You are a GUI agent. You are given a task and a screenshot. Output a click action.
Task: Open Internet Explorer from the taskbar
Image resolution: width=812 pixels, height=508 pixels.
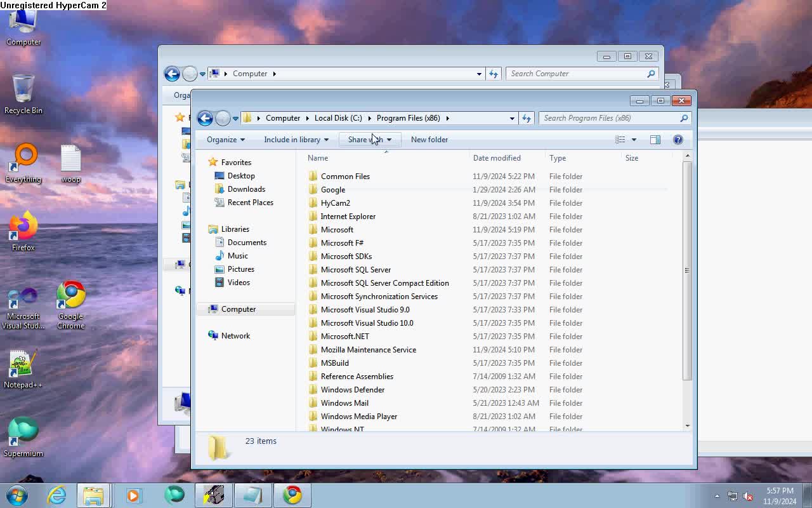(56, 495)
